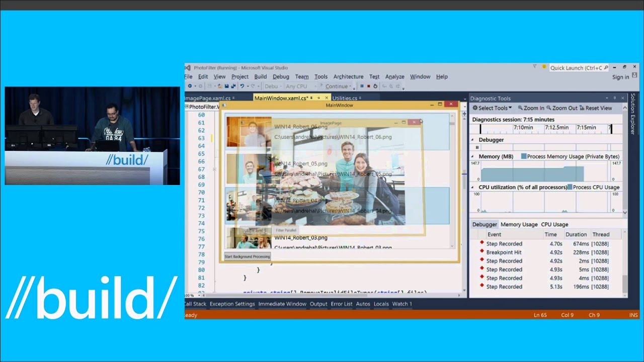Open the Locals tab

click(x=381, y=304)
